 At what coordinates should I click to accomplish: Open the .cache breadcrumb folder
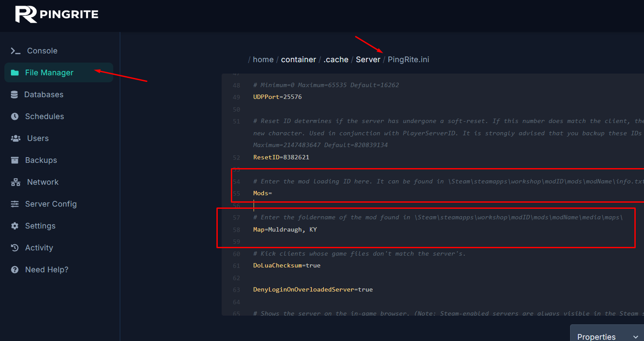[336, 60]
